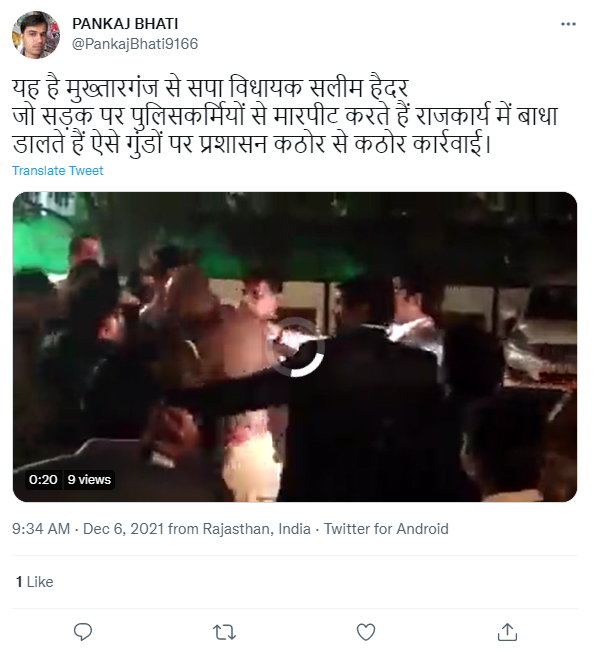Retweet this post using the retweet icon

(x=224, y=632)
